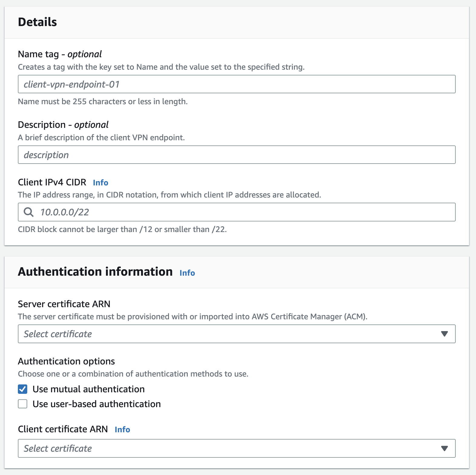
Task: Click the Authentication information section heading
Action: pyautogui.click(x=95, y=272)
